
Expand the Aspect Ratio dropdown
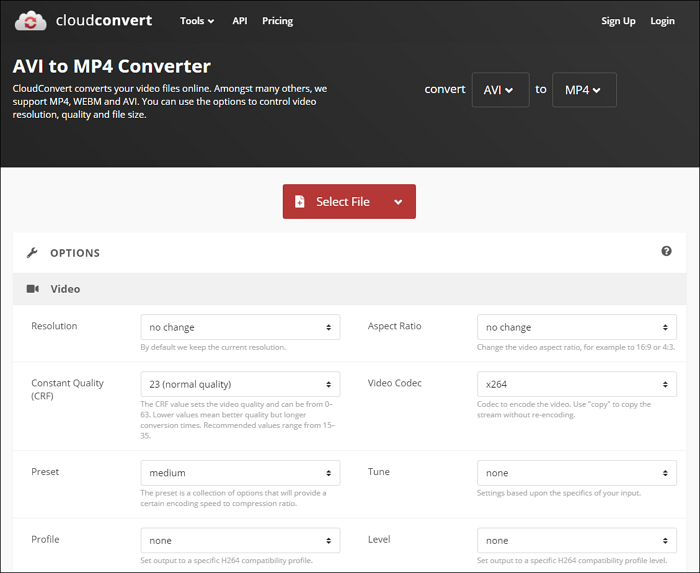tap(577, 327)
